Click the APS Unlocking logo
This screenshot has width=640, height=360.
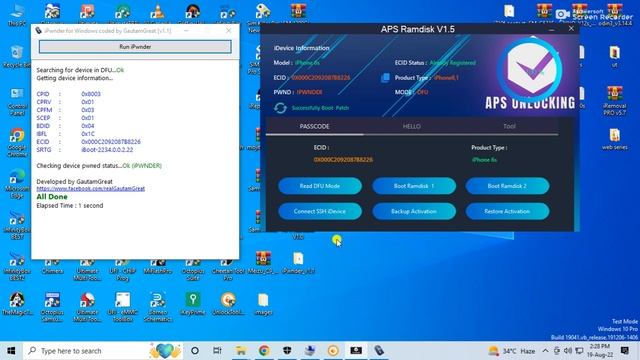[530, 73]
